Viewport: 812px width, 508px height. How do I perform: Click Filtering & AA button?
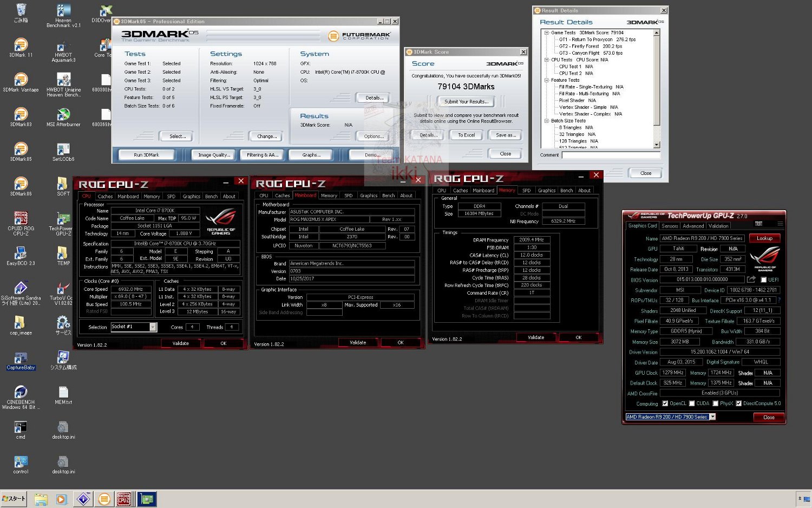263,155
